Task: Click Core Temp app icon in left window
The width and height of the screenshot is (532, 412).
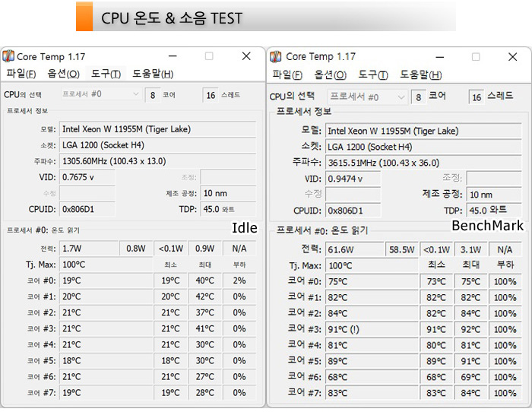Action: click(x=8, y=56)
